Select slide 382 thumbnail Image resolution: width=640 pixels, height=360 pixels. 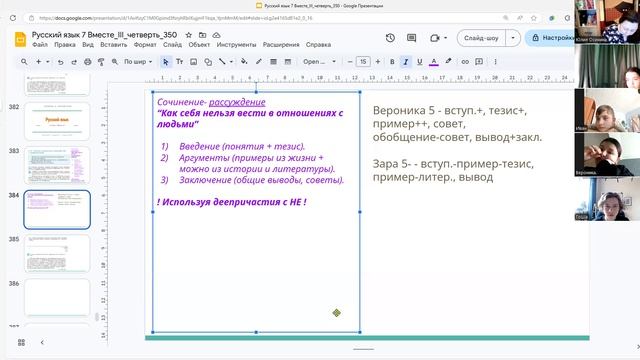point(57,121)
